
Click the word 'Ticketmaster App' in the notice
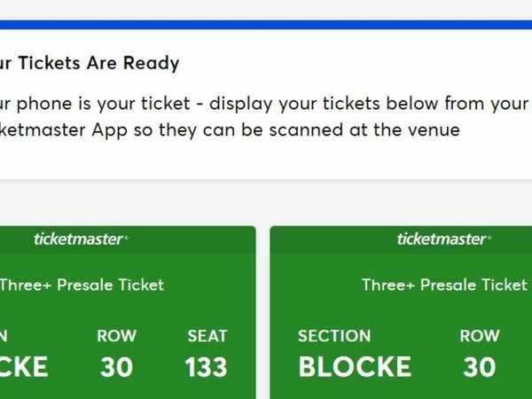(64, 130)
